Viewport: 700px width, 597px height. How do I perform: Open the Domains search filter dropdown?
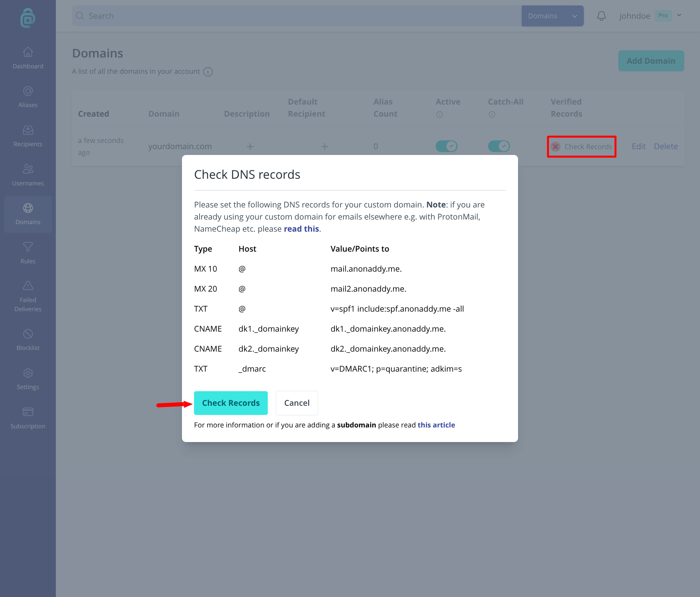tap(553, 16)
